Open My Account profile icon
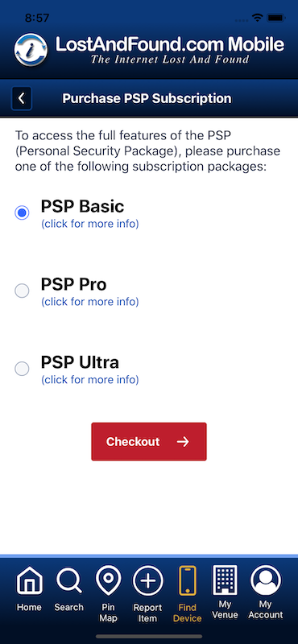The height and width of the screenshot is (644, 298). pos(266,580)
